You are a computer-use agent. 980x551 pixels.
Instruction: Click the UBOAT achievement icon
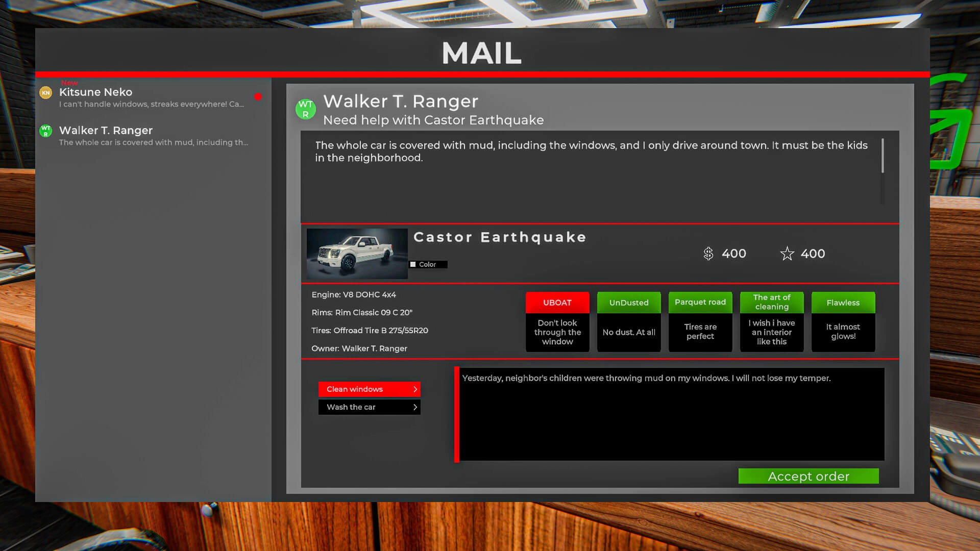click(x=557, y=302)
